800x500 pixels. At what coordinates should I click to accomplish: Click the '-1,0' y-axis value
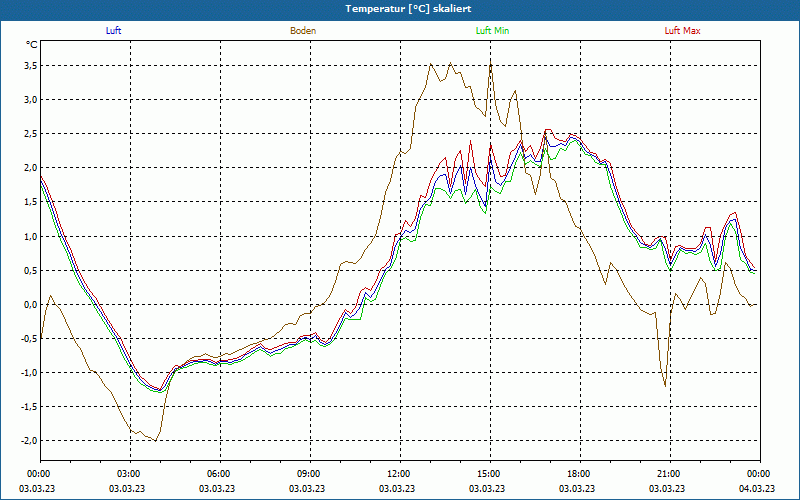(30, 372)
